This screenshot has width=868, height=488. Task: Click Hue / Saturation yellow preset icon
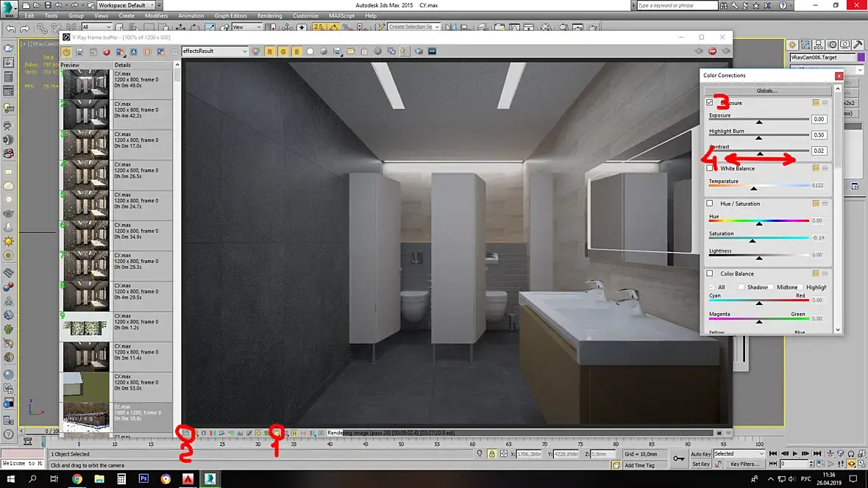coord(816,204)
